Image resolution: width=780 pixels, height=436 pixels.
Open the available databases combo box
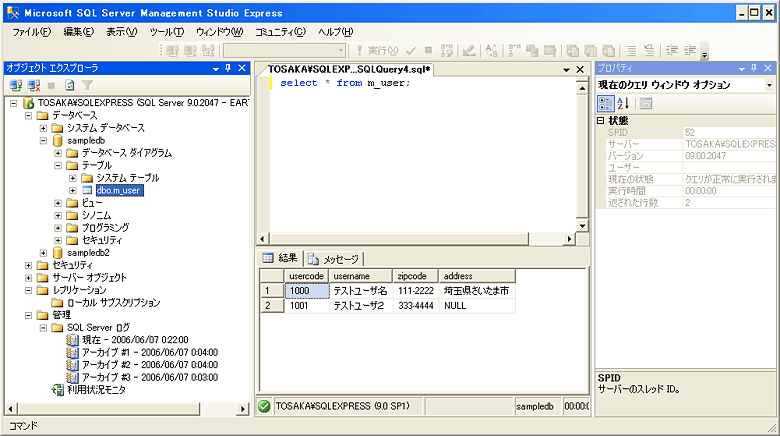(285, 50)
